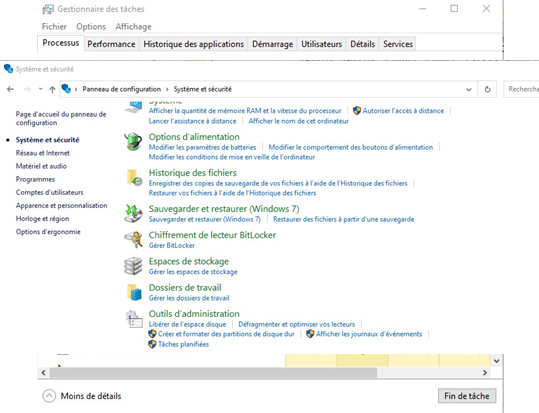Click the Dossiers de travail folder icon
Image resolution: width=539 pixels, height=413 pixels.
(134, 292)
